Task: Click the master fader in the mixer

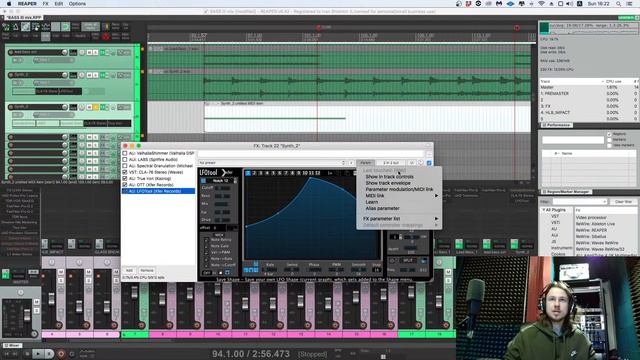Action: click(x=27, y=314)
